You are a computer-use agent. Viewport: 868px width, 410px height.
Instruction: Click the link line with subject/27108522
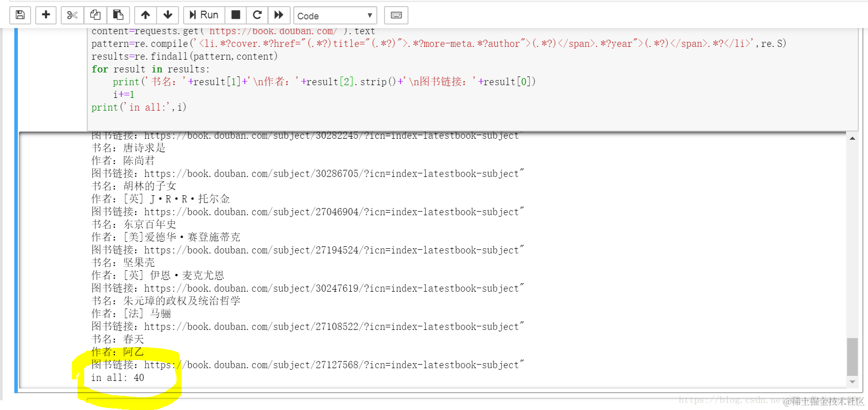pyautogui.click(x=308, y=326)
